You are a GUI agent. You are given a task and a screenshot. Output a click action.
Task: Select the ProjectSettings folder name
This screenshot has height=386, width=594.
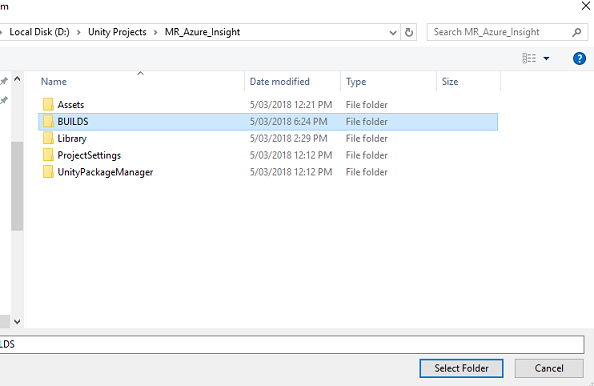89,155
